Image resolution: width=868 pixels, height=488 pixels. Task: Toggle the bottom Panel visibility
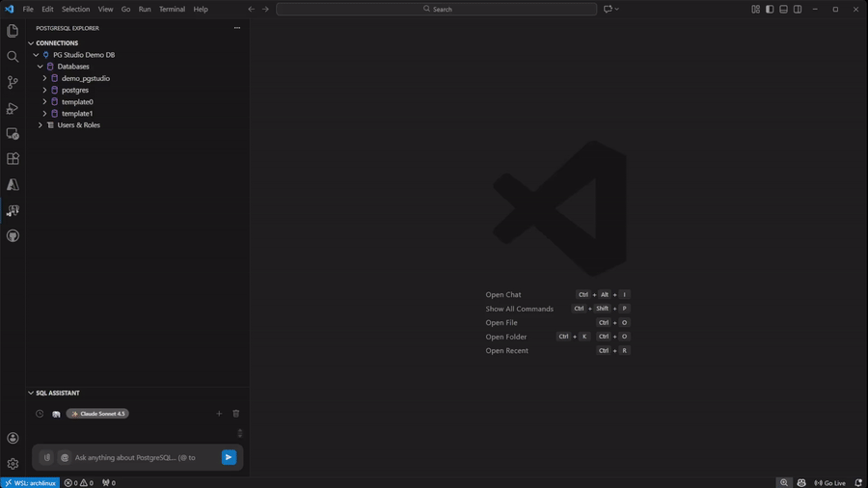coord(783,9)
